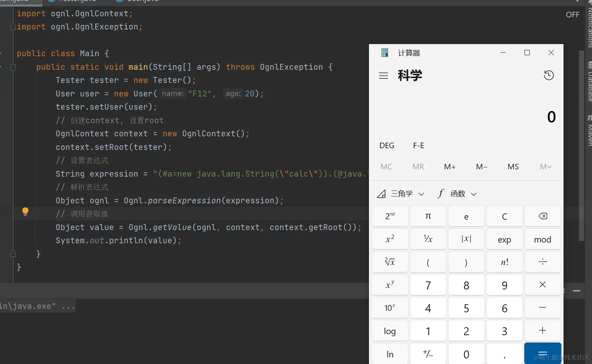Click the ln natural log button
Screen dimensions: 592x364
pos(390,354)
